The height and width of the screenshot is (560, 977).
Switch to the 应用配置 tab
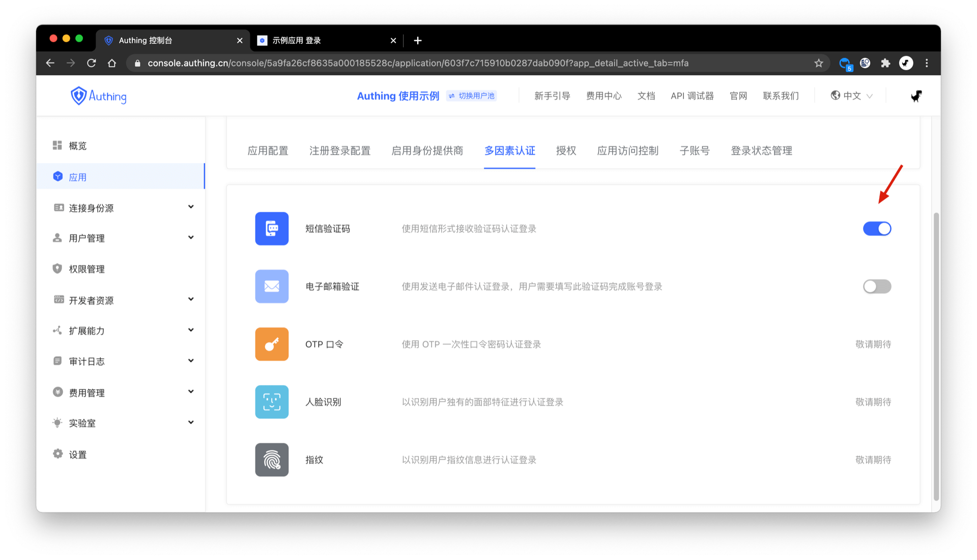(x=268, y=151)
